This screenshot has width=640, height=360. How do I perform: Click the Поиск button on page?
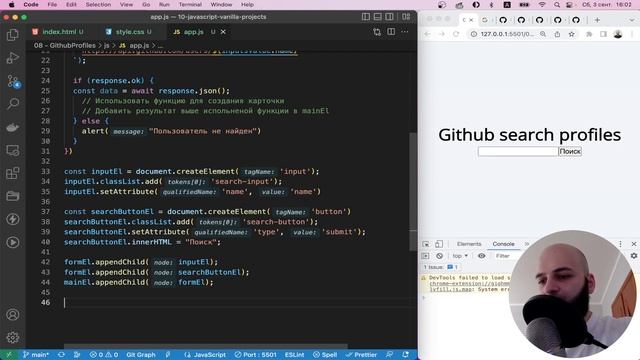click(x=570, y=151)
